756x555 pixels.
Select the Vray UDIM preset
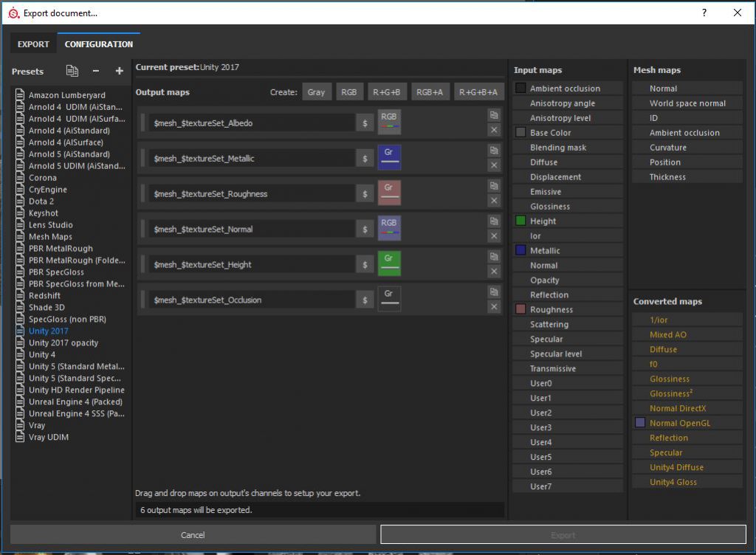49,437
